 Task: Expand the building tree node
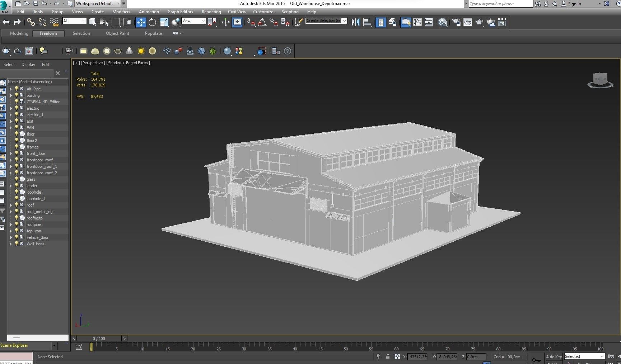click(11, 95)
